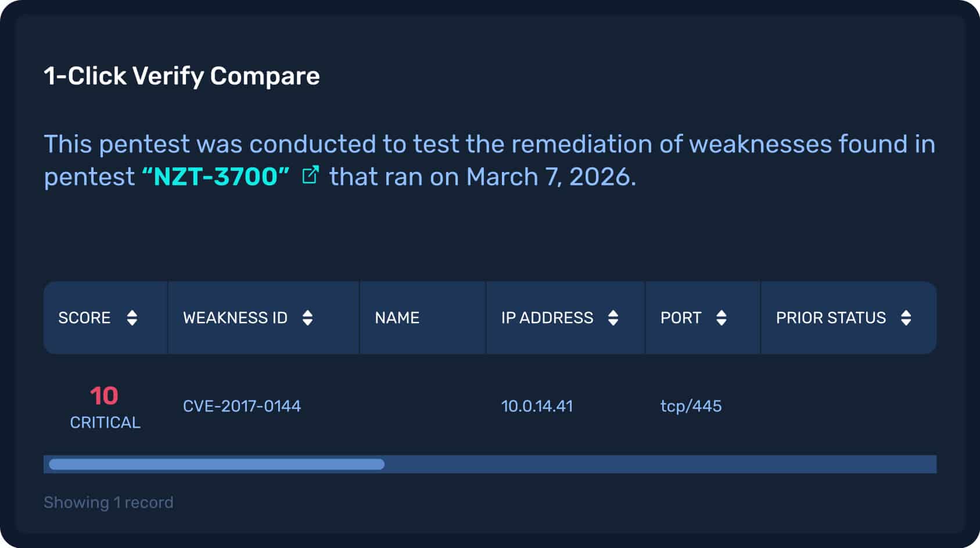Sort by the Weakness ID column arrows
Image resolution: width=980 pixels, height=548 pixels.
tap(307, 318)
